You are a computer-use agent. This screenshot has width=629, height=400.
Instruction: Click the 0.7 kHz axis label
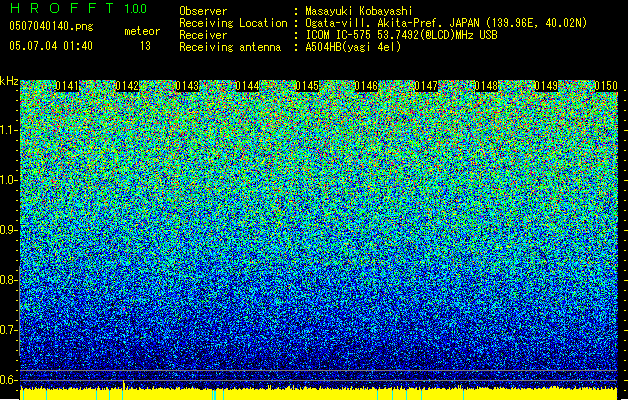(x=7, y=330)
